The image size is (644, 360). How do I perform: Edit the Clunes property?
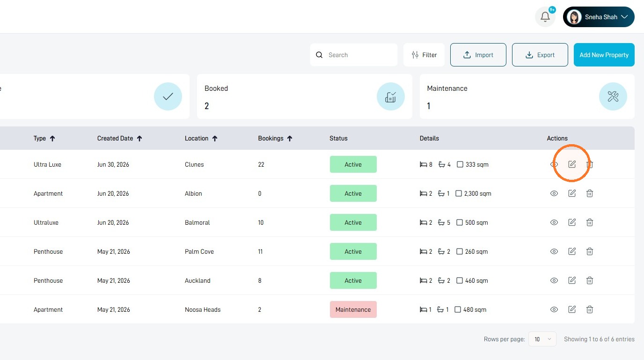(x=572, y=164)
